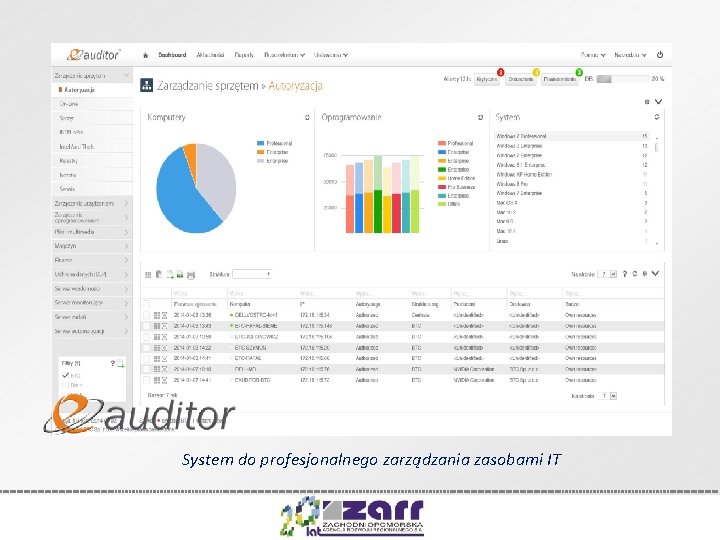Click add filter icon in Filtry panel
Viewport: 720px width, 540px height.
pyautogui.click(x=121, y=364)
